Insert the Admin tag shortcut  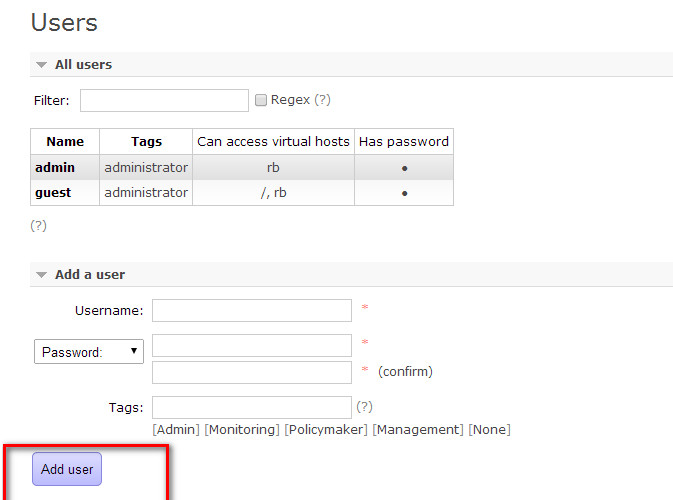176,430
